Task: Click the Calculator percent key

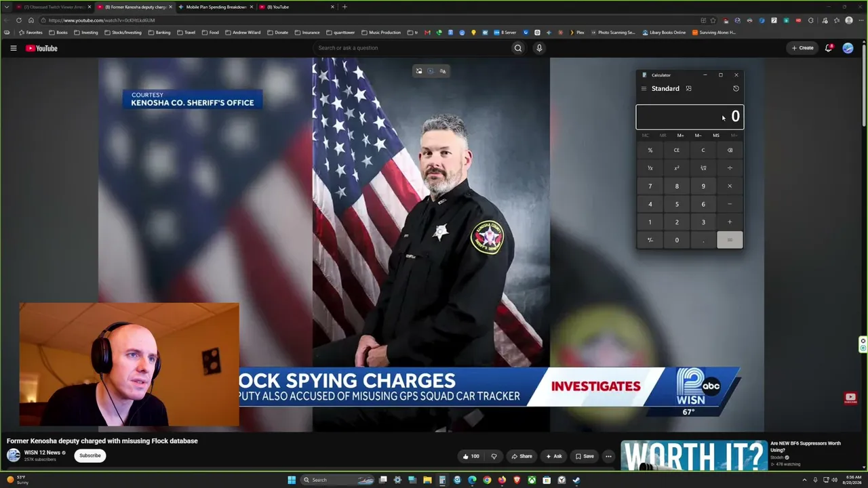Action: pos(650,150)
